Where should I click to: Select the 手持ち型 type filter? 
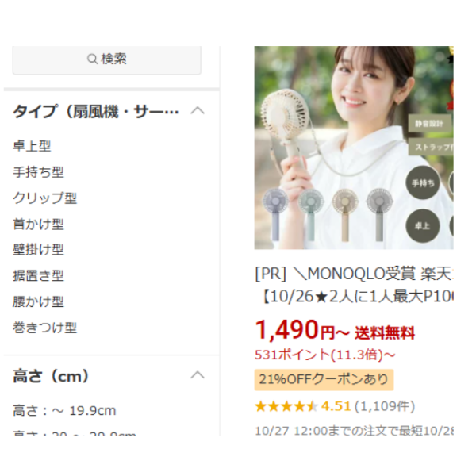[x=38, y=172]
